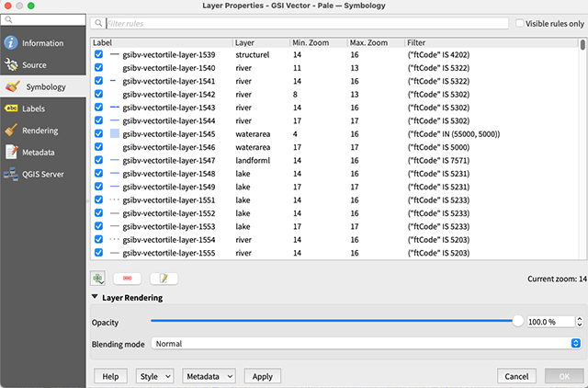This screenshot has height=388, width=588.
Task: Open the Style dropdown menu
Action: click(x=154, y=376)
